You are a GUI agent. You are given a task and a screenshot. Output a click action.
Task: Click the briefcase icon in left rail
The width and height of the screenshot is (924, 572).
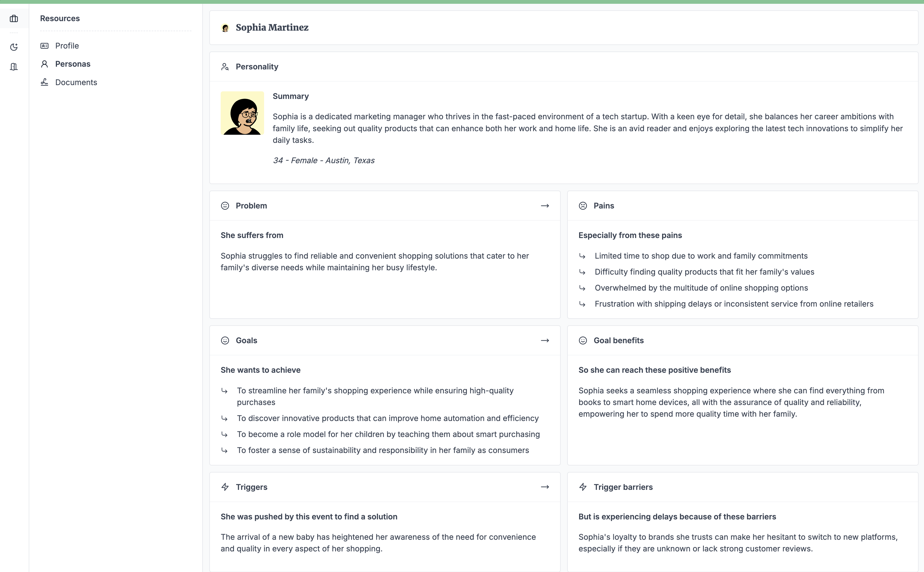(x=14, y=18)
